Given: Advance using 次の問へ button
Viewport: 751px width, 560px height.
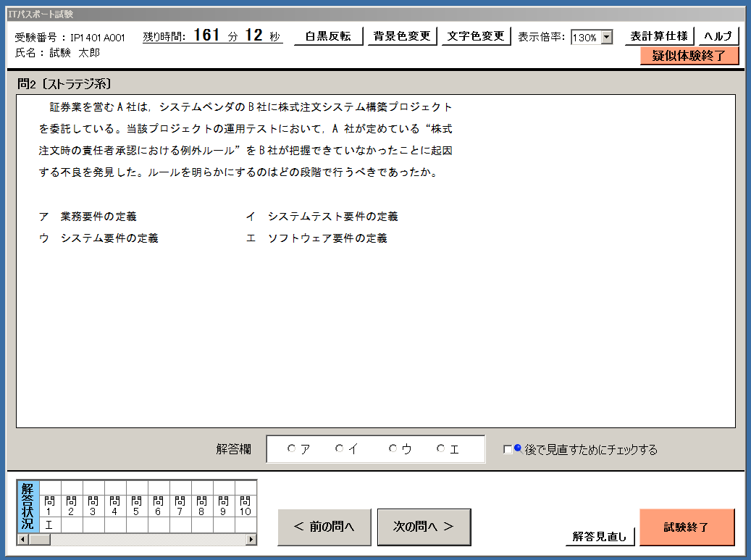Looking at the screenshot, I should [424, 527].
